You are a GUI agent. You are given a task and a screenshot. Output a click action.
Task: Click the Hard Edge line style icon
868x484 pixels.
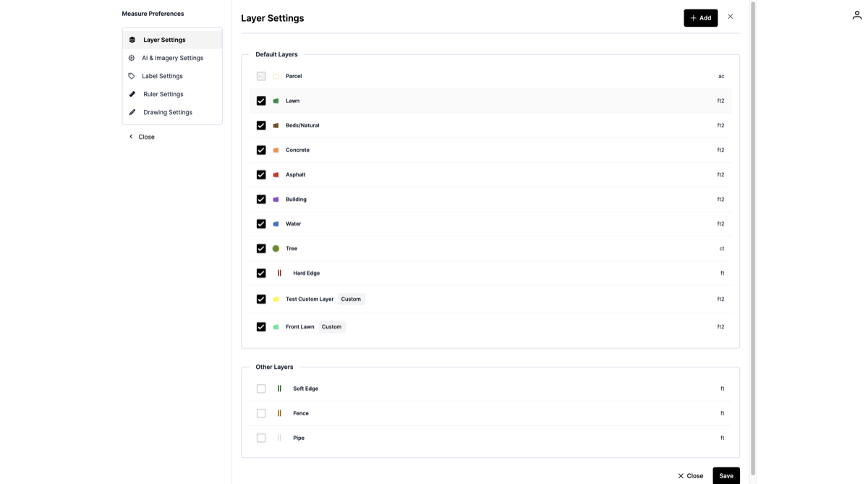pyautogui.click(x=279, y=273)
